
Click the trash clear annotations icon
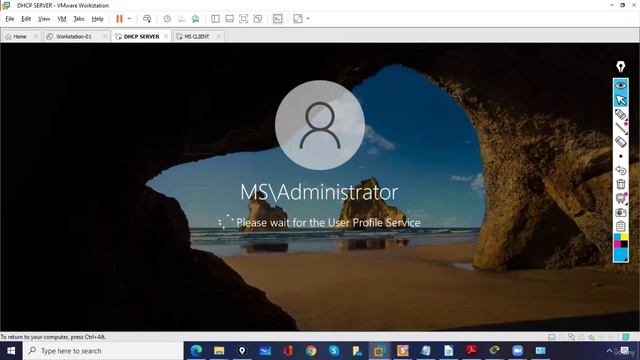(620, 184)
